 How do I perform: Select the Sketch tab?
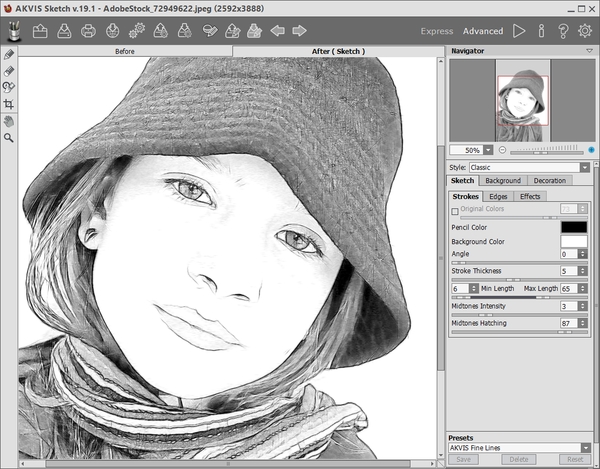pyautogui.click(x=462, y=181)
